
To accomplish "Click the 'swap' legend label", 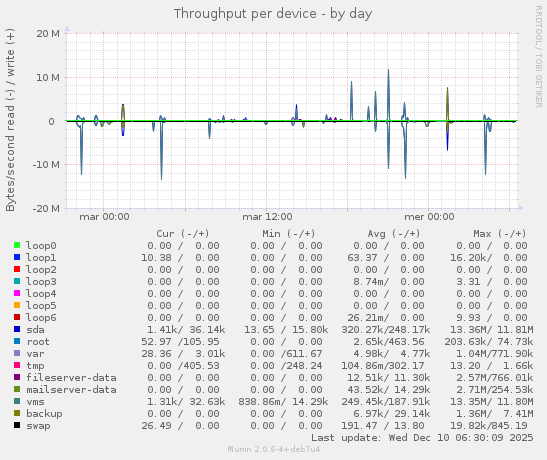I will (38, 426).
